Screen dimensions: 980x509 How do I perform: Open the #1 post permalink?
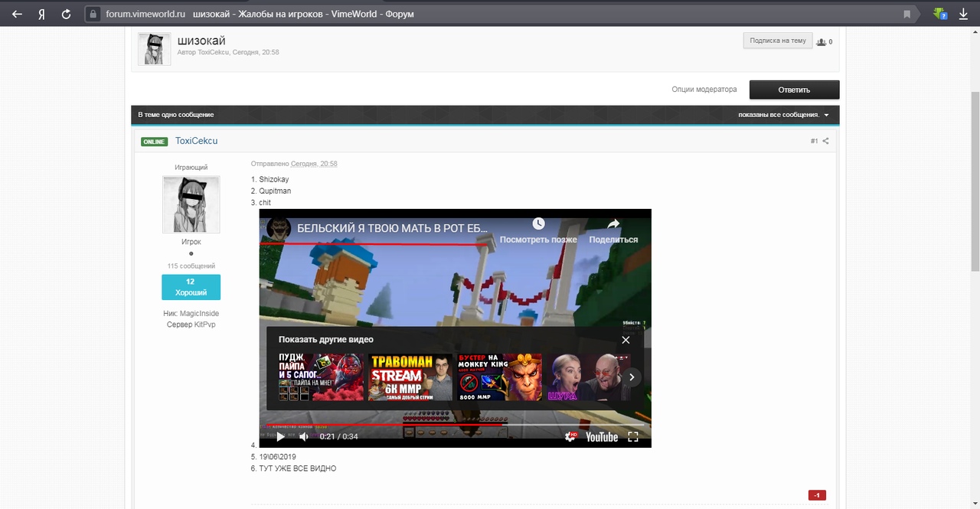click(x=815, y=141)
